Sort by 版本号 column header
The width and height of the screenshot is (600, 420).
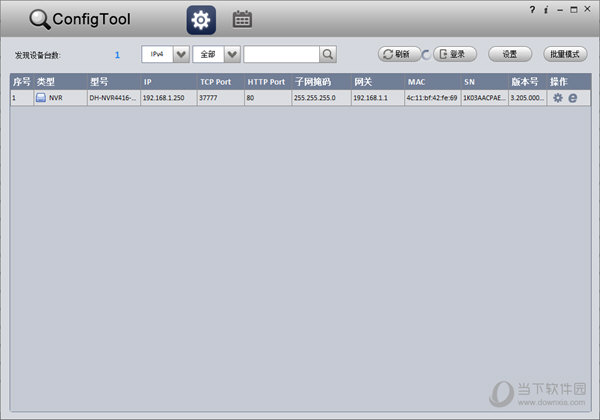click(528, 82)
